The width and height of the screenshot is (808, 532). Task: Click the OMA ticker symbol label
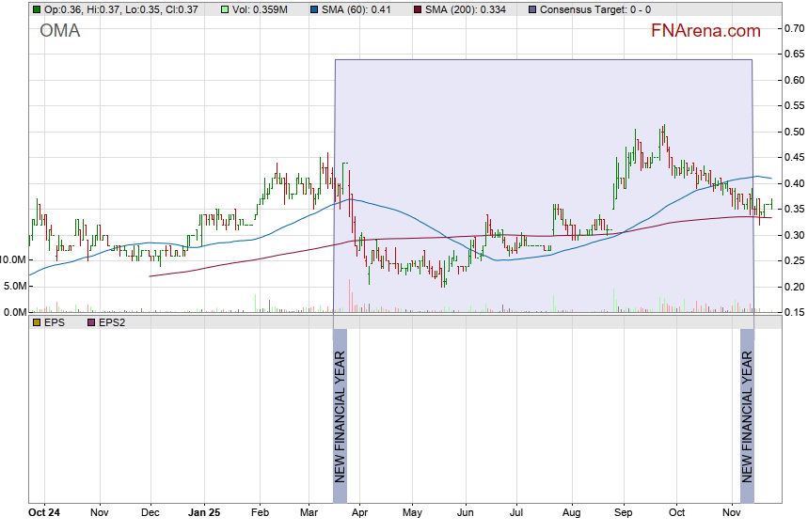click(59, 31)
